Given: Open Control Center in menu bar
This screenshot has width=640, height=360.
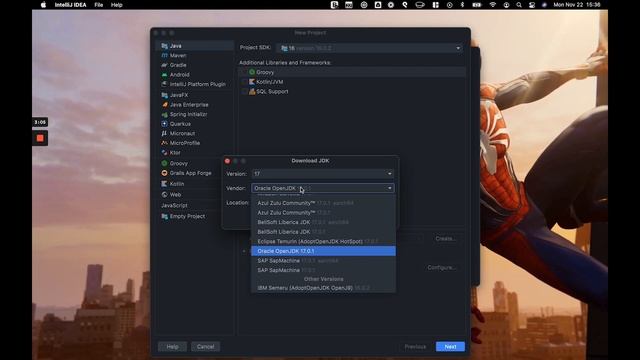Looking at the screenshot, I should click(x=531, y=5).
